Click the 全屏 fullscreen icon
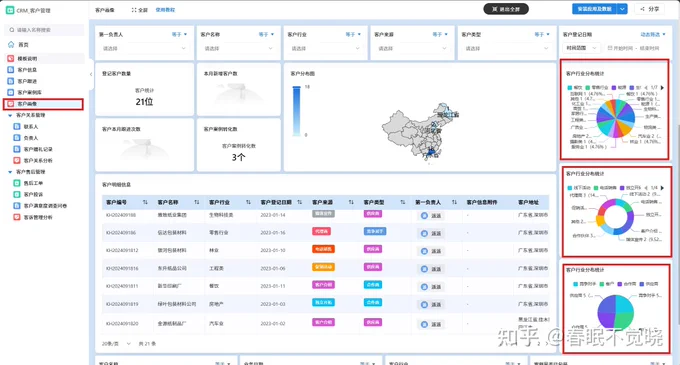The height and width of the screenshot is (365, 680). [134, 10]
